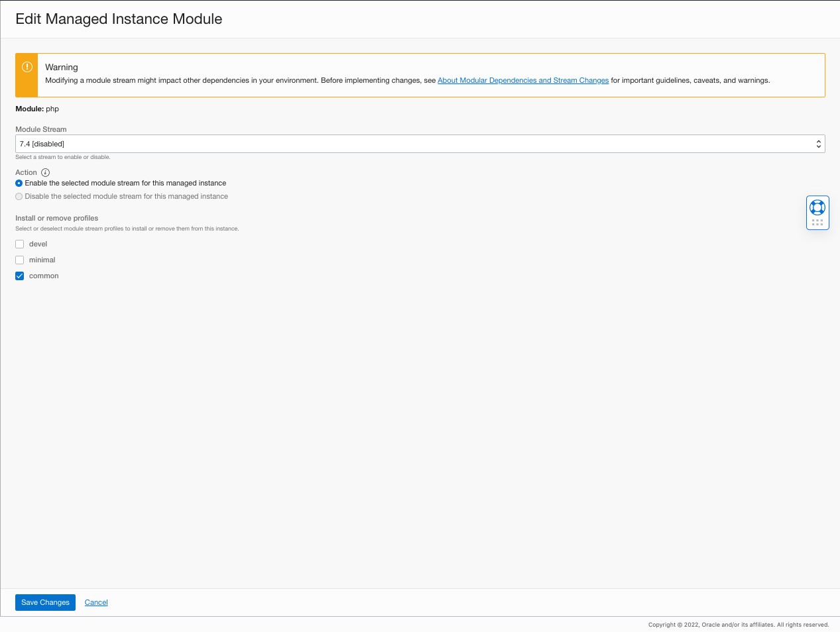This screenshot has height=632, width=840.
Task: Click the Edit Managed Instance Module heading
Action: 119,19
